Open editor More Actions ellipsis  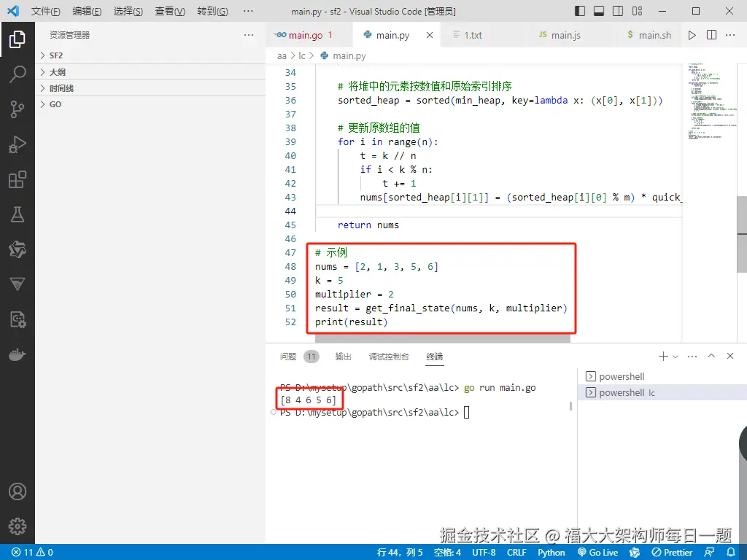click(x=730, y=35)
